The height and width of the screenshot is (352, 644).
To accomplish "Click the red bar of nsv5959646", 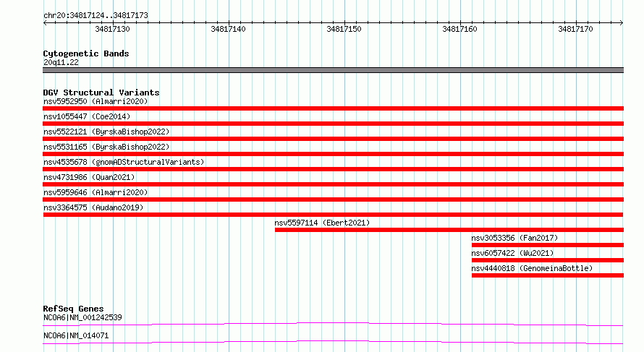I will (333, 199).
